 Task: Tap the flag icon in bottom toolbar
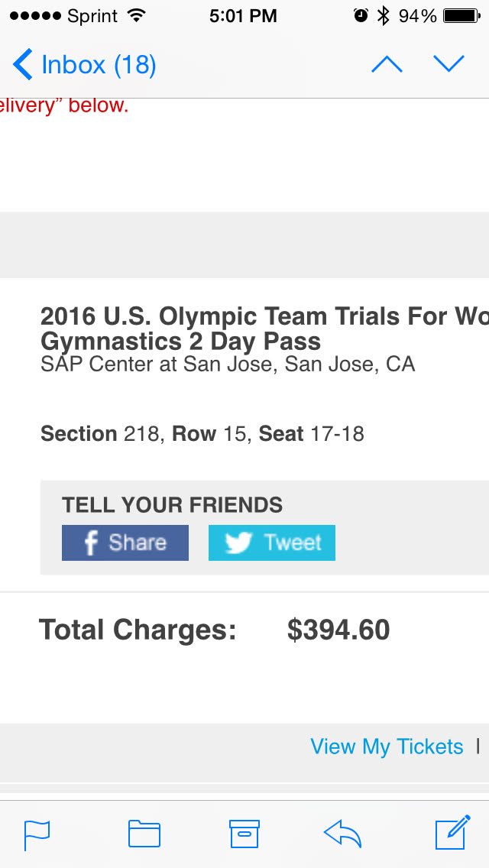(37, 834)
